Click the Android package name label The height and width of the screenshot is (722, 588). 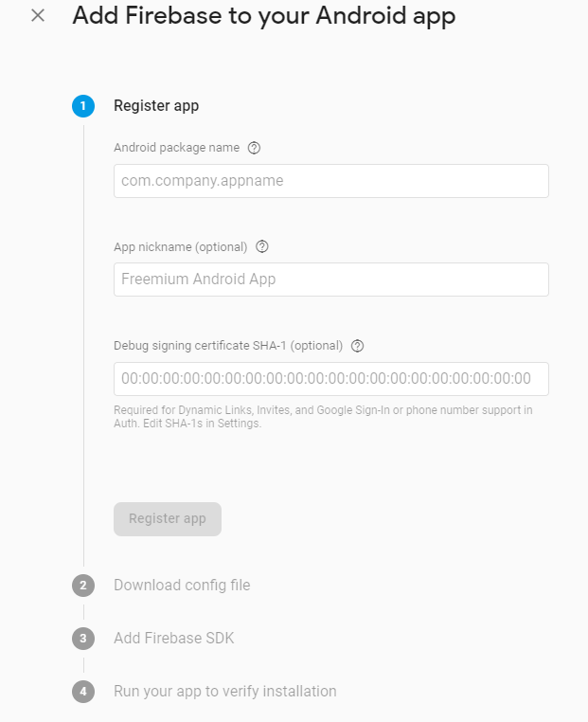[x=176, y=148]
